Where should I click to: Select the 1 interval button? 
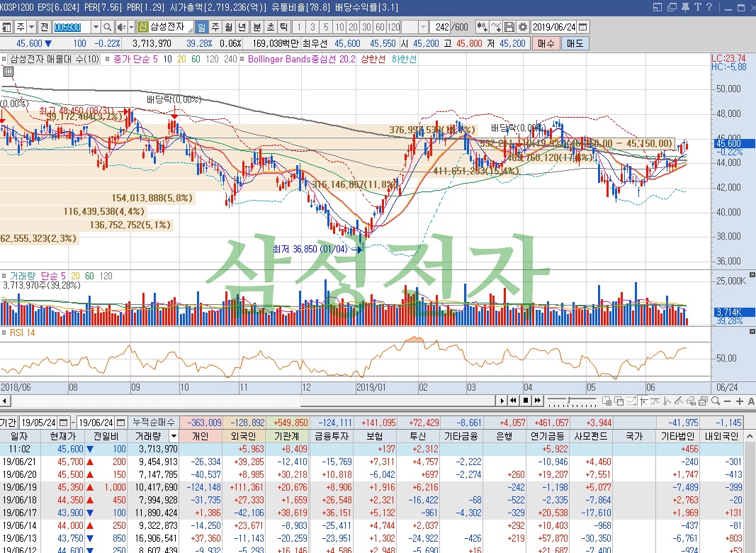click(x=299, y=27)
